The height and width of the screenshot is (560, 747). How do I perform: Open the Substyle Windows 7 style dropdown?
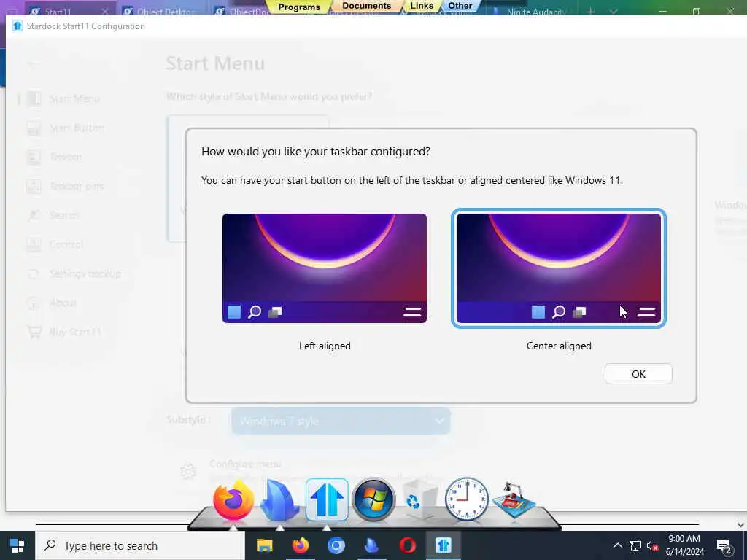pyautogui.click(x=341, y=421)
